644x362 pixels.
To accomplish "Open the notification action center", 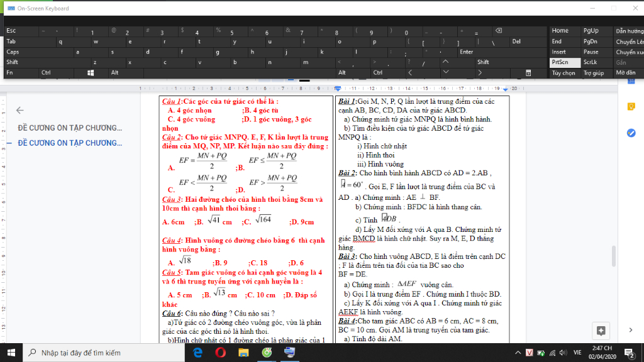I will pos(630,353).
